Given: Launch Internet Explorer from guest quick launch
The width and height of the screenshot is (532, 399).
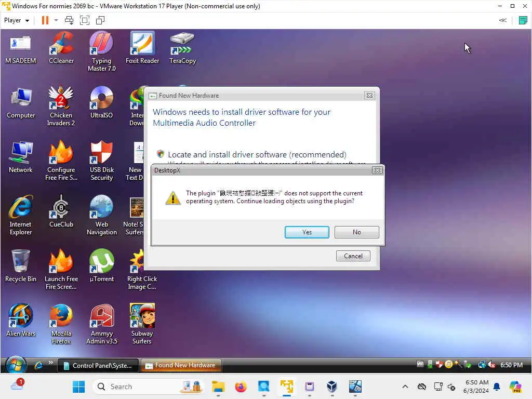Looking at the screenshot, I should pos(38,365).
